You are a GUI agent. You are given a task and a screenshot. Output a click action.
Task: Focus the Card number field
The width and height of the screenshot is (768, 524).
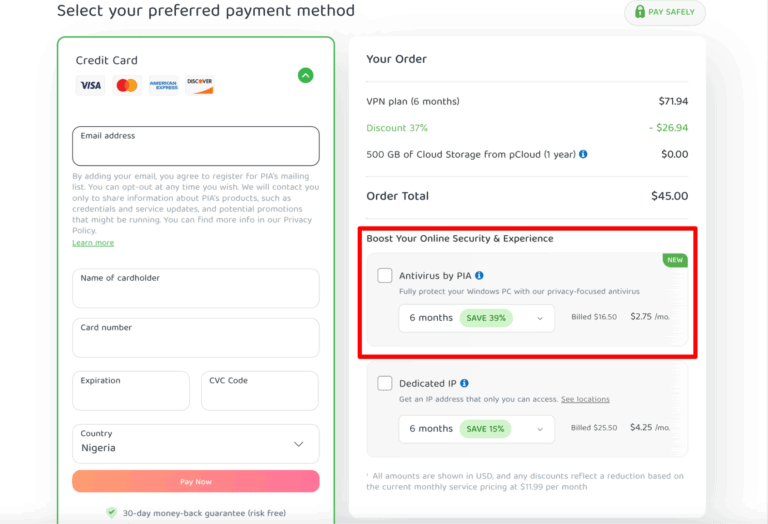pos(196,338)
